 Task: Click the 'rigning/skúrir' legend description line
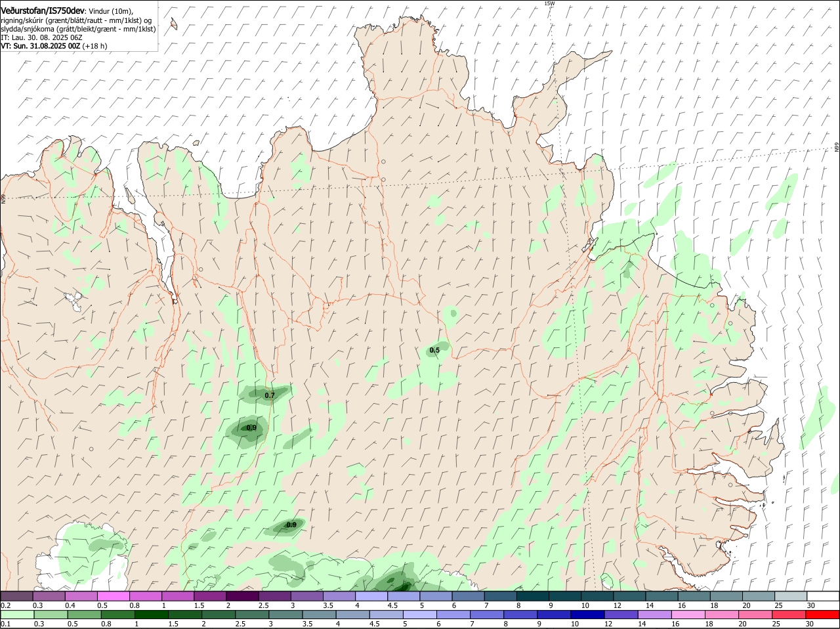77,20
